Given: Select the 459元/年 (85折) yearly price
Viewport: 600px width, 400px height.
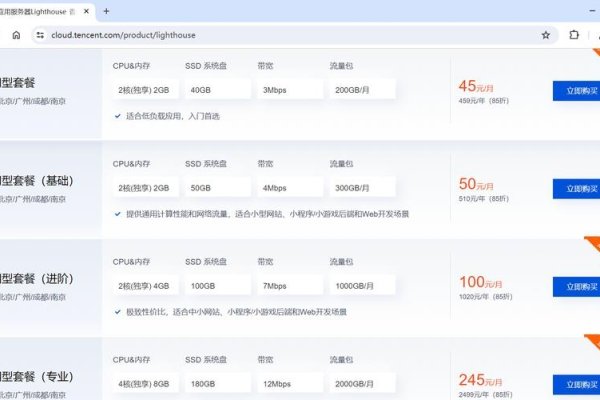Looking at the screenshot, I should point(484,101).
